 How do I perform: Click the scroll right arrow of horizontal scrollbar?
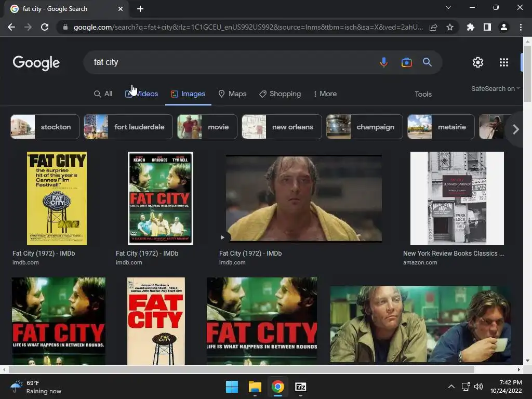(519, 369)
